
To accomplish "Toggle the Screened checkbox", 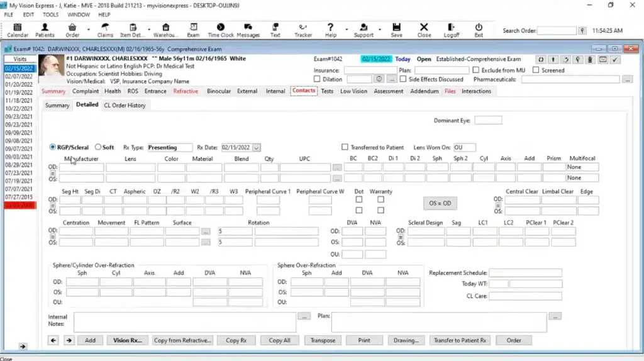I will (x=536, y=70).
